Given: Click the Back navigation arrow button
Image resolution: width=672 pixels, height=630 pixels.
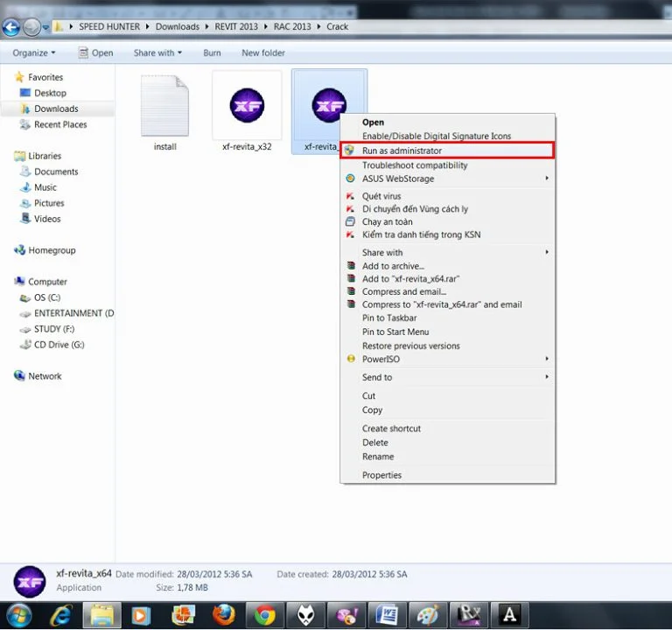Looking at the screenshot, I should pyautogui.click(x=10, y=27).
